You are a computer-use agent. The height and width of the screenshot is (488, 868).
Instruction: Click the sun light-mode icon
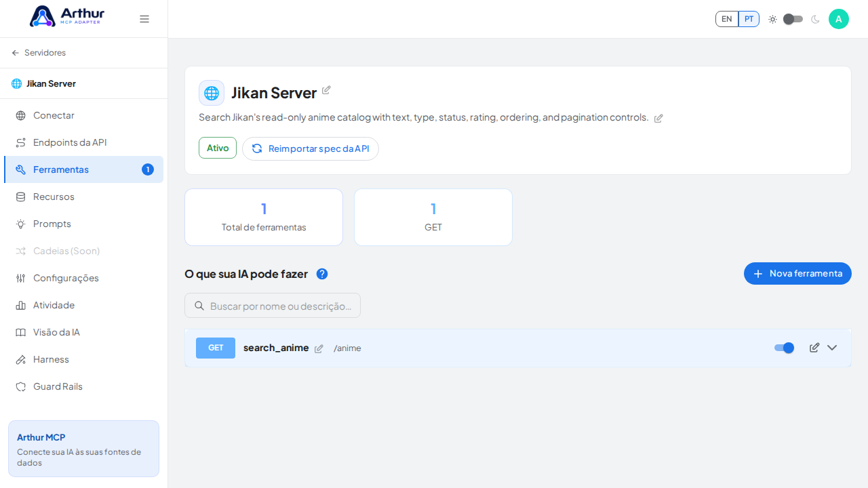(772, 19)
